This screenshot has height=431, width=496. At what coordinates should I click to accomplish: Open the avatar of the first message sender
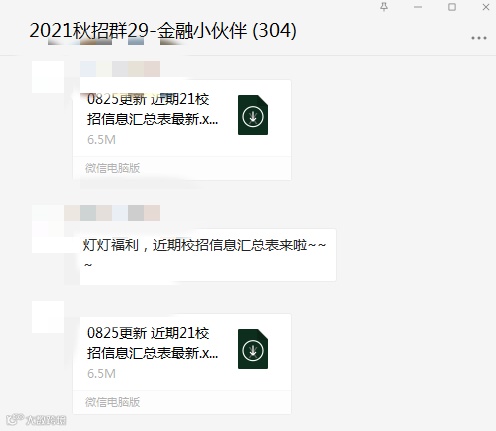(x=48, y=77)
